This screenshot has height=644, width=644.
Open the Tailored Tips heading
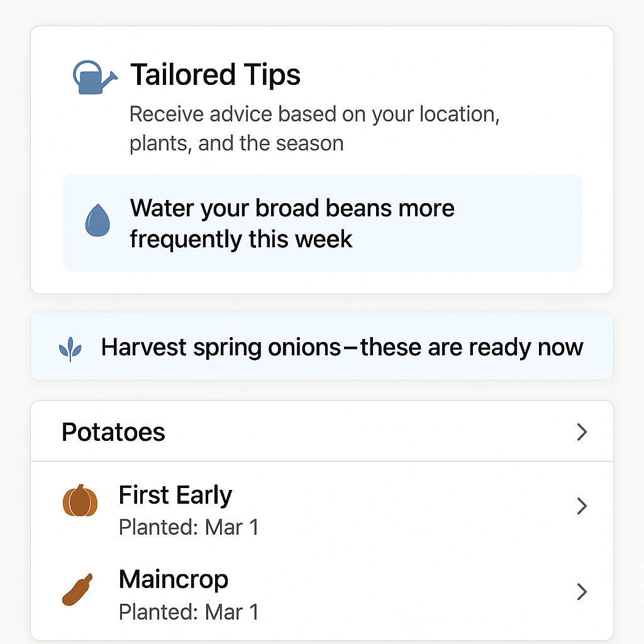(215, 75)
